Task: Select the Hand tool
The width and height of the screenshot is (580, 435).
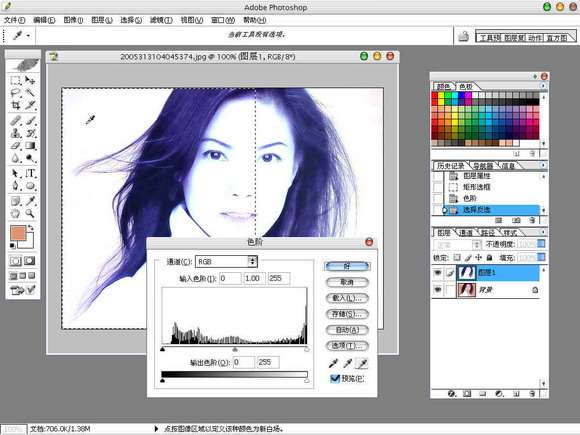Action: point(15,213)
